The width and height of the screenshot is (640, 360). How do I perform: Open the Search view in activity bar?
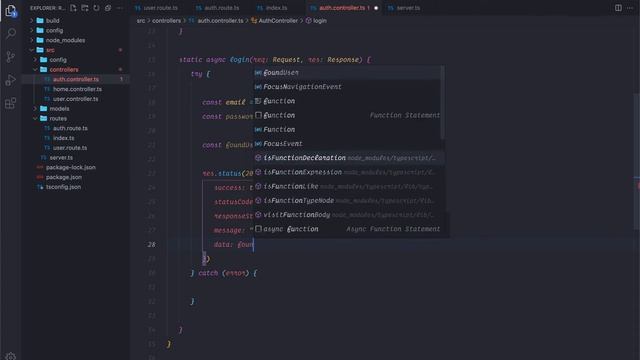[x=11, y=33]
